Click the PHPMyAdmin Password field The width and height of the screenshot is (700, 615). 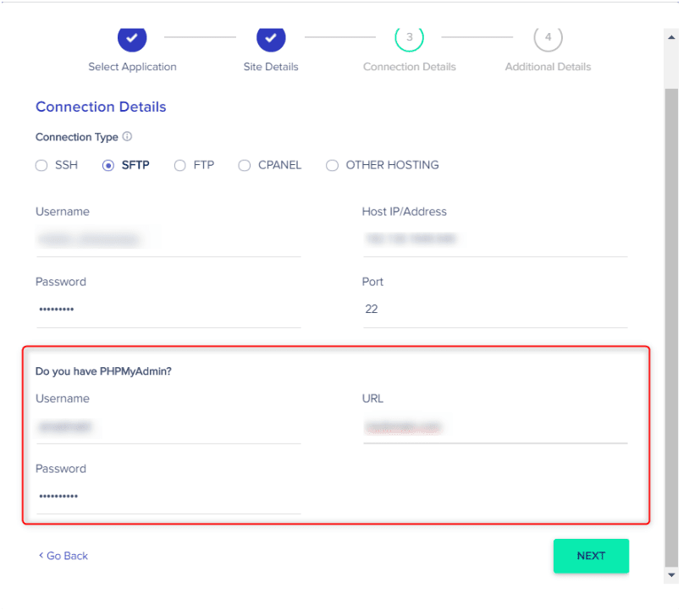point(168,497)
